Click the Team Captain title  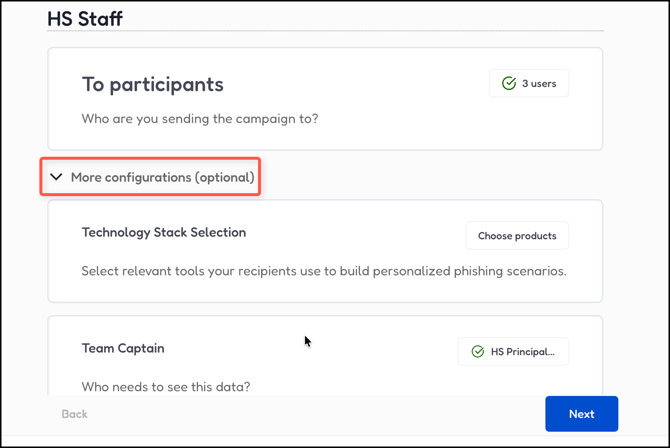pos(123,348)
